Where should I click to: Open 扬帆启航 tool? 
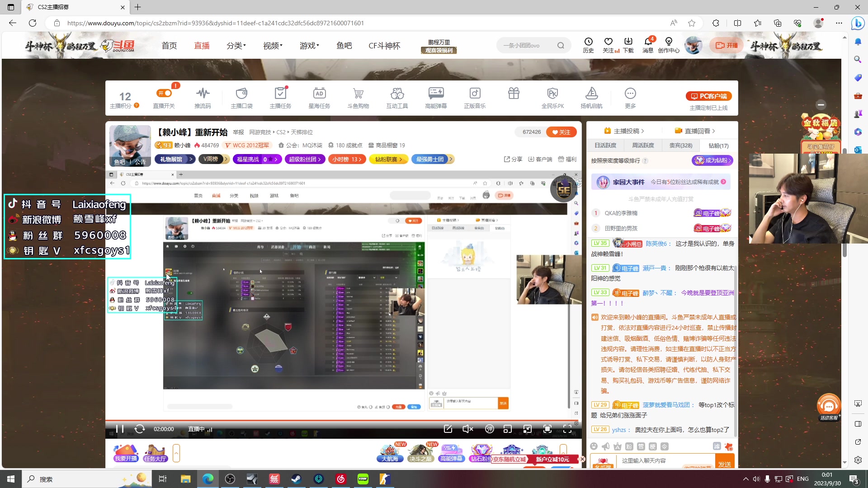[591, 98]
